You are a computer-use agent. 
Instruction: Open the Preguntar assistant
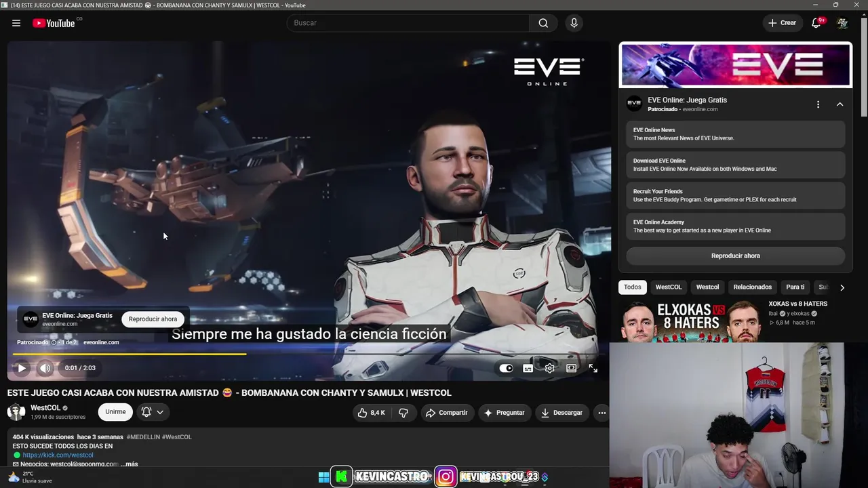505,412
